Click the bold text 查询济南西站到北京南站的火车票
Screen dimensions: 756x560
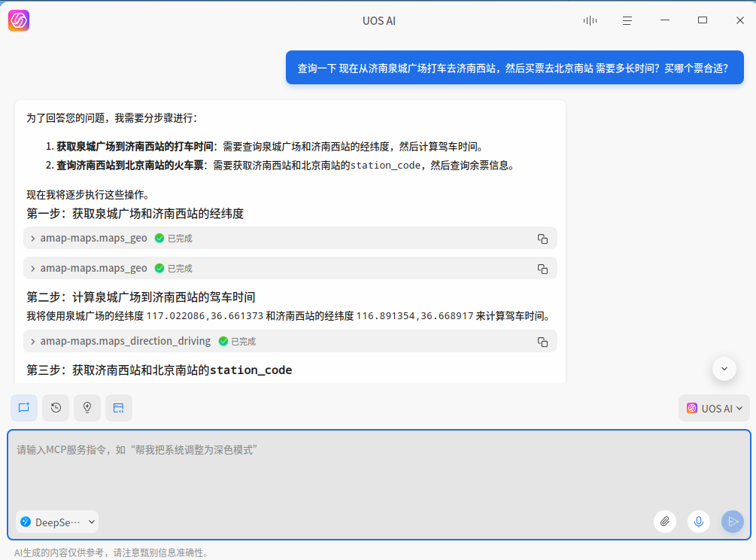130,166
